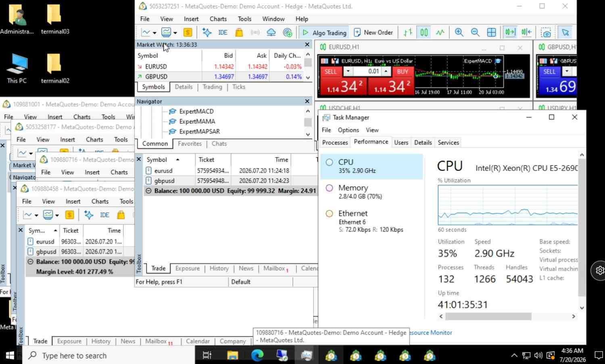Image resolution: width=605 pixels, height=364 pixels.
Task: Click the settings gear at the right screen edge
Action: [x=599, y=270]
